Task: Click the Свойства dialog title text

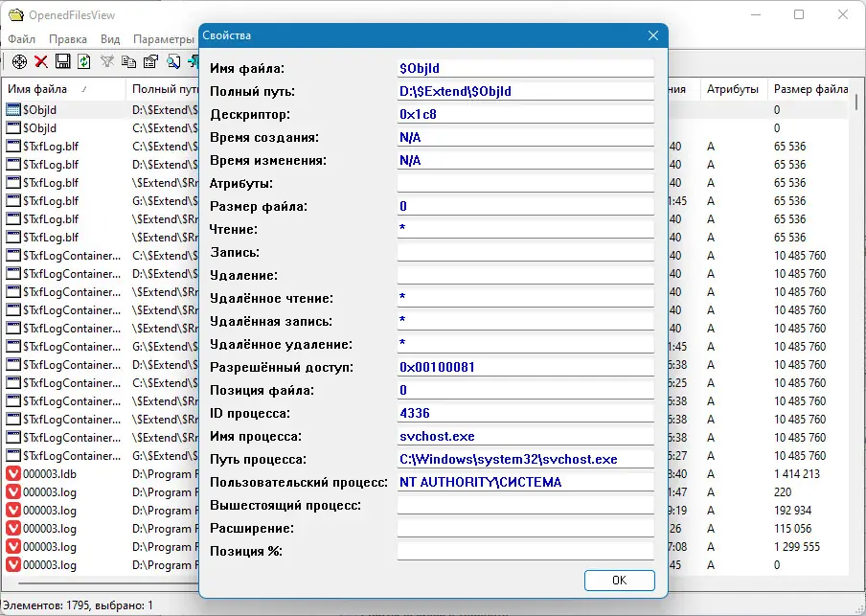Action: point(226,35)
